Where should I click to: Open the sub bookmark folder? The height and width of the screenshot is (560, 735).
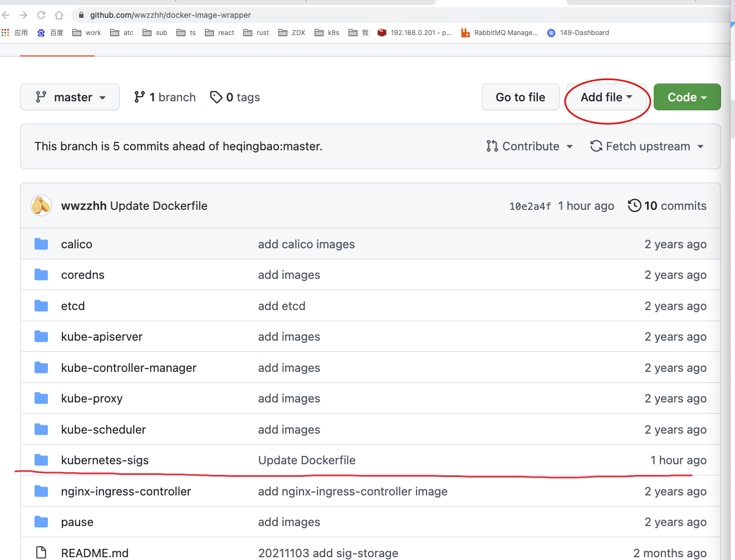[x=155, y=33]
